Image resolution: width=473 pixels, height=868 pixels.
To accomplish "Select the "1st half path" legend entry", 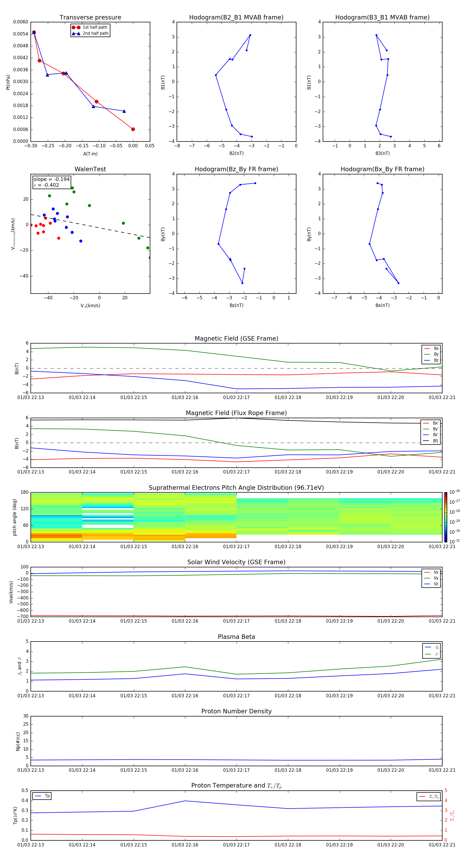I will tap(90, 27).
